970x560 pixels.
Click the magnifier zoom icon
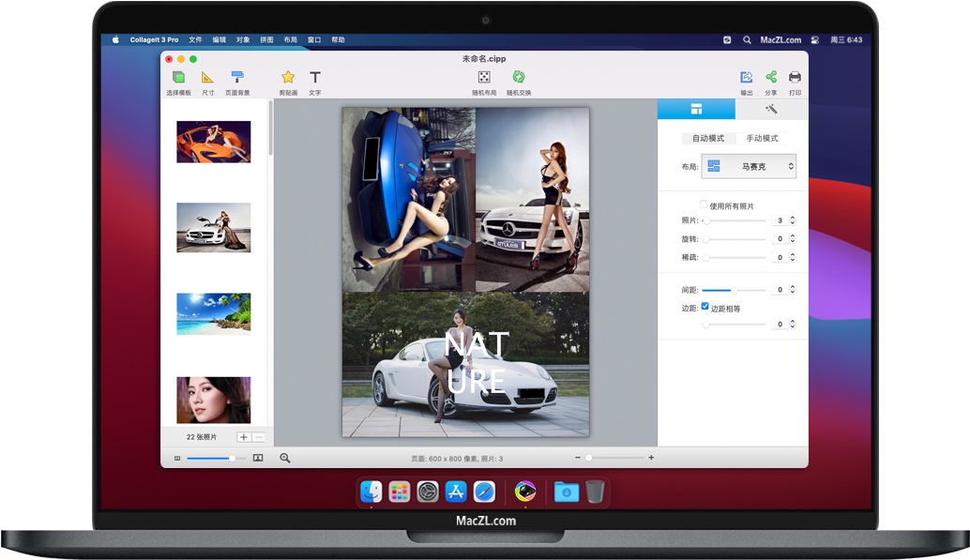pyautogui.click(x=284, y=458)
